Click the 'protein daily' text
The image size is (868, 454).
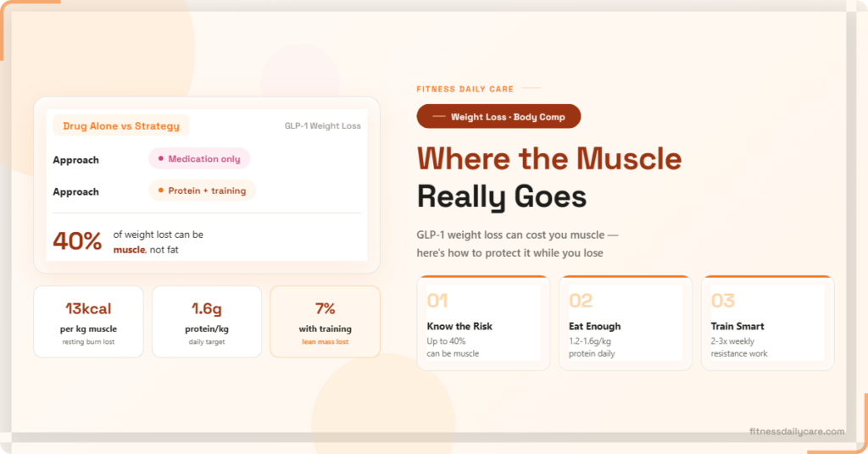592,353
